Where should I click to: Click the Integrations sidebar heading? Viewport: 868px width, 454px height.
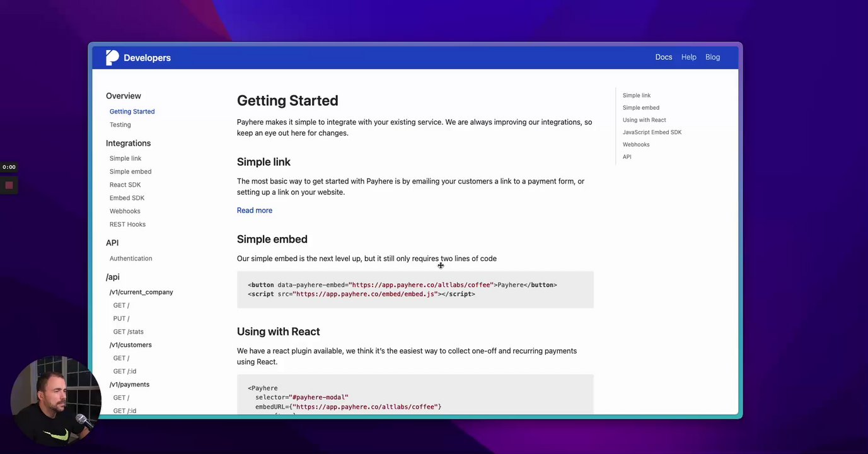click(128, 143)
